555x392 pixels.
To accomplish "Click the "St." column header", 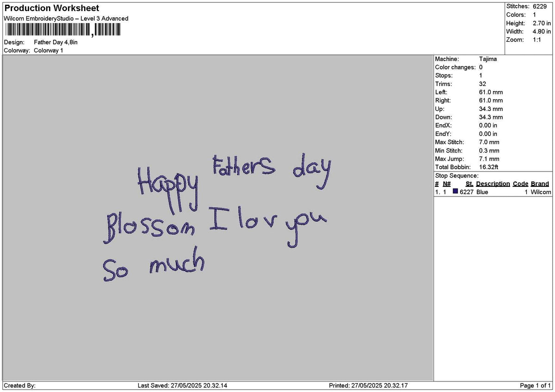I will [469, 184].
